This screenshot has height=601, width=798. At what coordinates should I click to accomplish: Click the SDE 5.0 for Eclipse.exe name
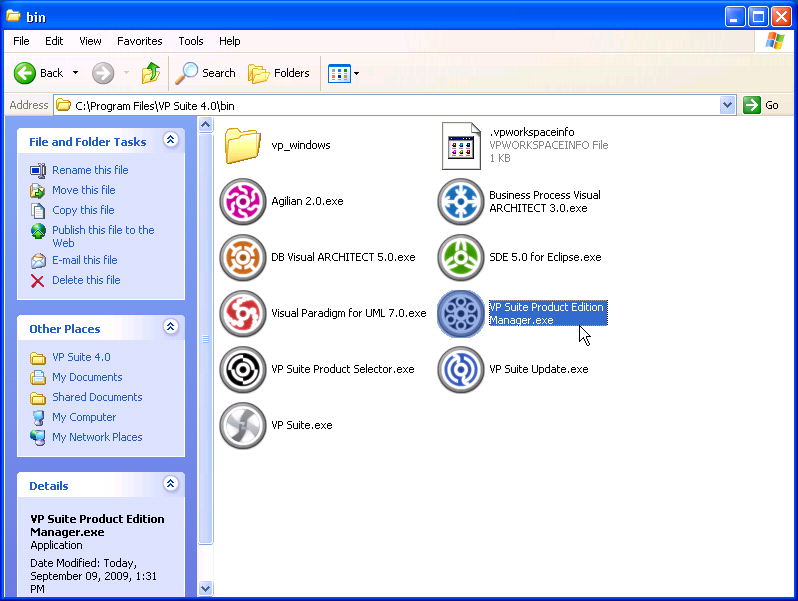[x=545, y=257]
